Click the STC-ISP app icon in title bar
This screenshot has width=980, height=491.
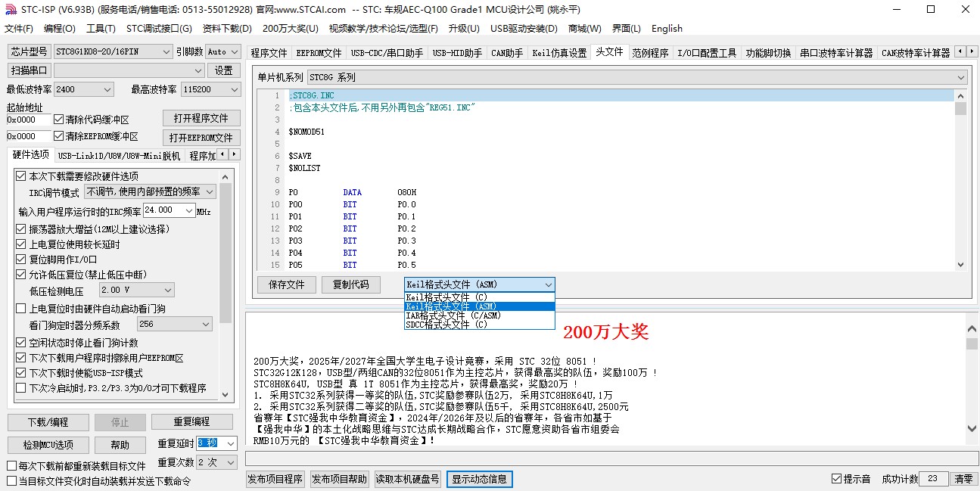click(9, 9)
